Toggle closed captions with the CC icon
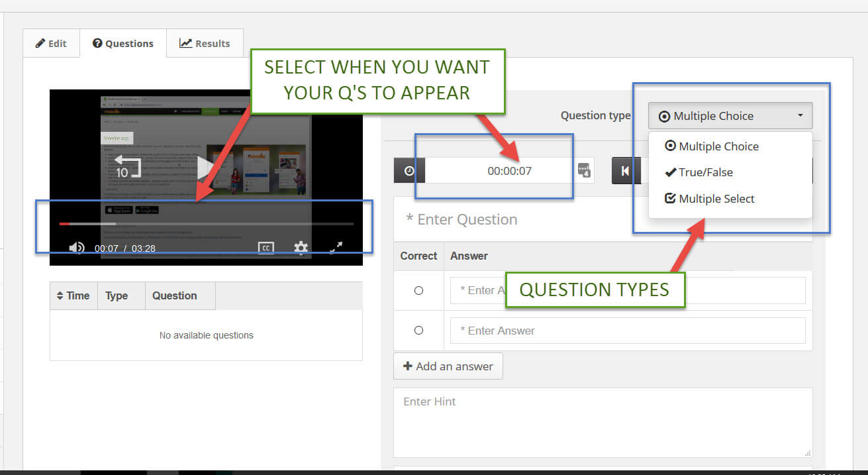The height and width of the screenshot is (475, 868). click(265, 248)
